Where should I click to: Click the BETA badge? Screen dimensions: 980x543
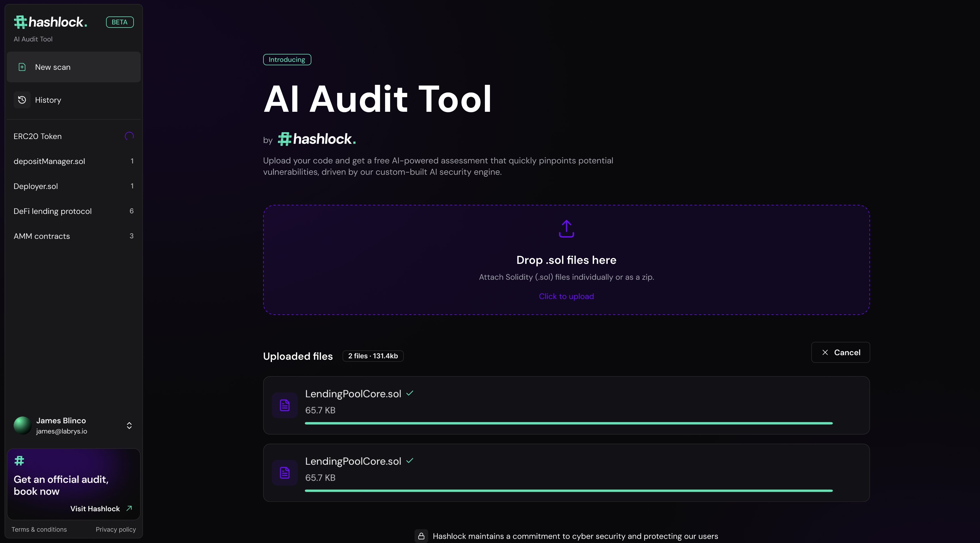click(119, 22)
